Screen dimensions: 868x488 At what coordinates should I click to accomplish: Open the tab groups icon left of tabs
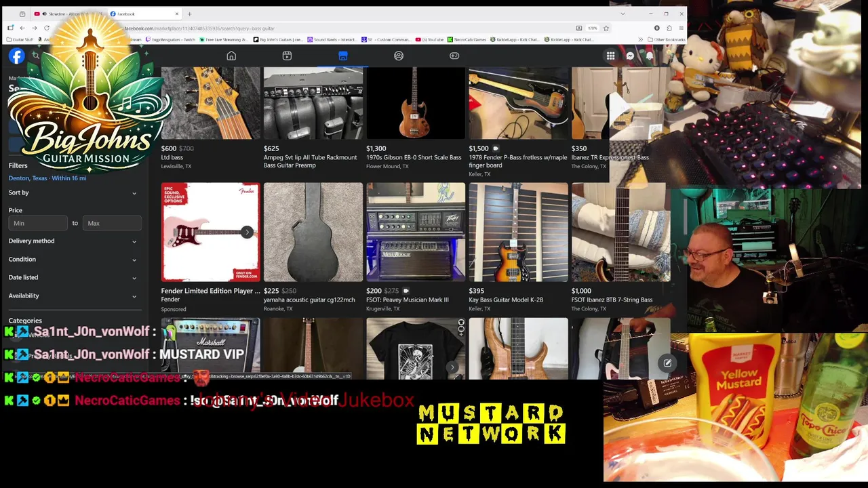coord(22,14)
